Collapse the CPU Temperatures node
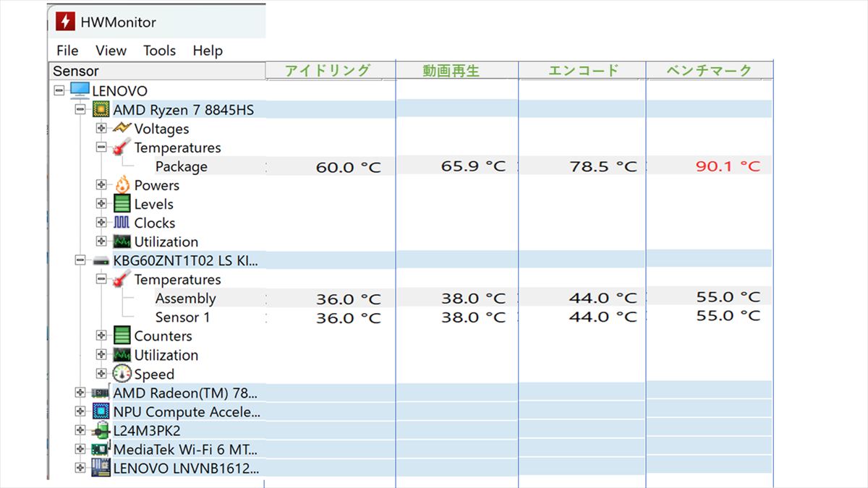The height and width of the screenshot is (488, 868). point(101,147)
